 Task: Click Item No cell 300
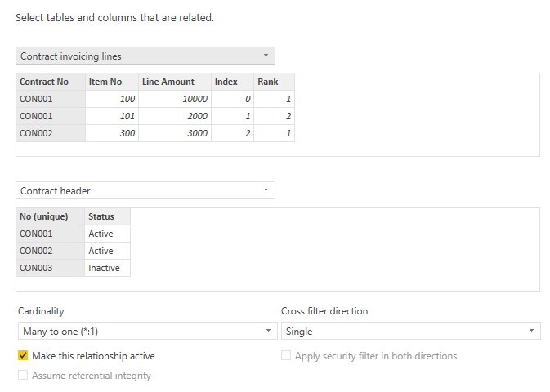tap(112, 133)
